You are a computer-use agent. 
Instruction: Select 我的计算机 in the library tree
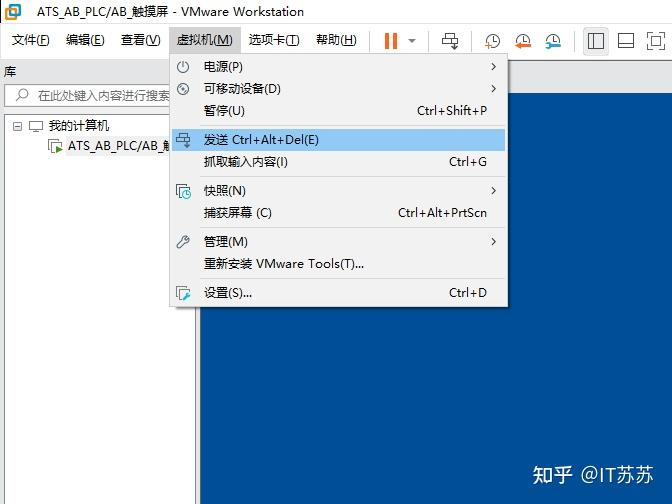79,126
